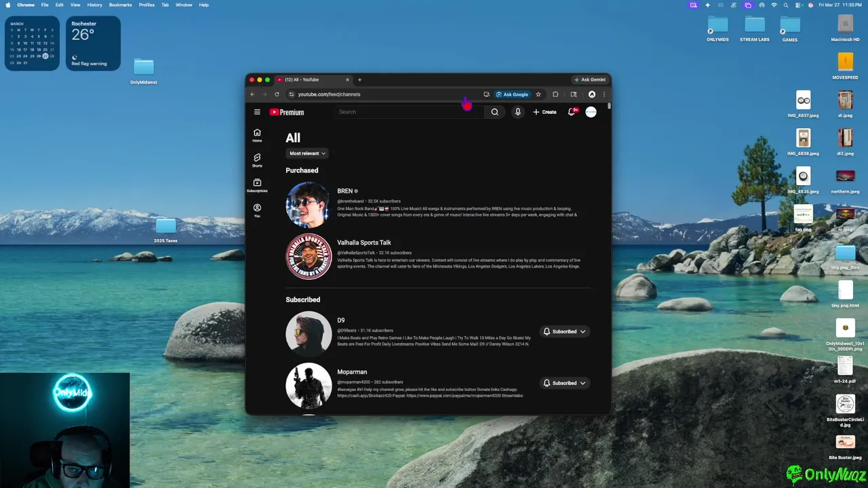Open the Bookmarks menu
Image resolution: width=868 pixels, height=488 pixels.
pyautogui.click(x=121, y=5)
